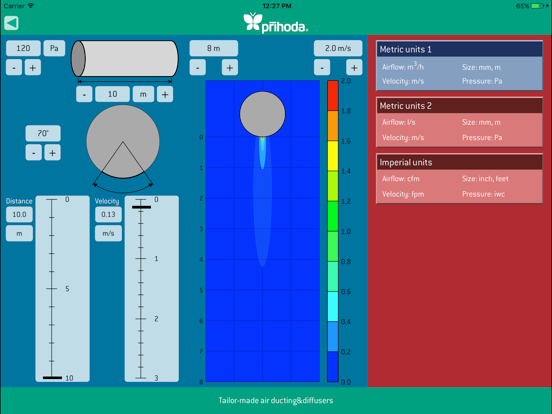Select the Distance value 10.0 field
The width and height of the screenshot is (552, 414).
point(19,214)
